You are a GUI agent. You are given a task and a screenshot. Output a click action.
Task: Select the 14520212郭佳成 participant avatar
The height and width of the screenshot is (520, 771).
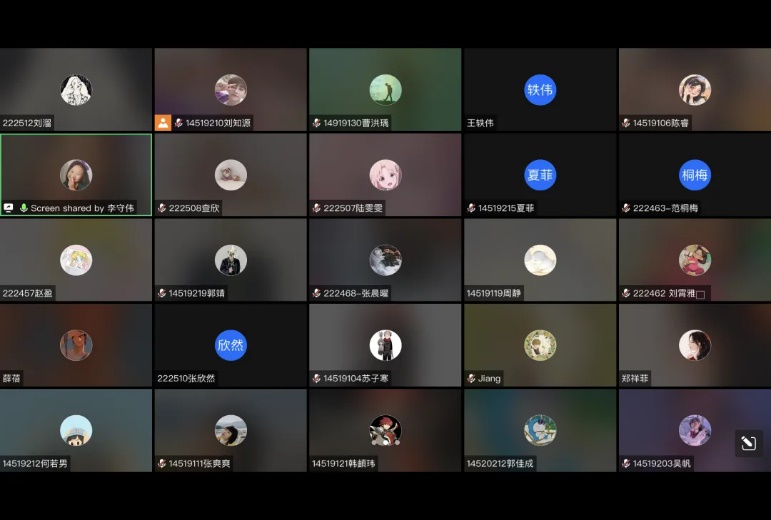[540, 430]
